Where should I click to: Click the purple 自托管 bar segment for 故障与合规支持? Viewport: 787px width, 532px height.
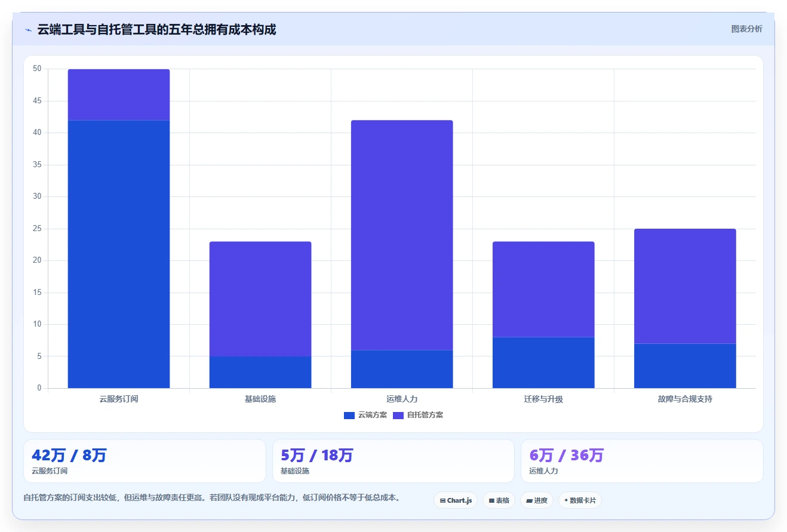[x=685, y=287]
